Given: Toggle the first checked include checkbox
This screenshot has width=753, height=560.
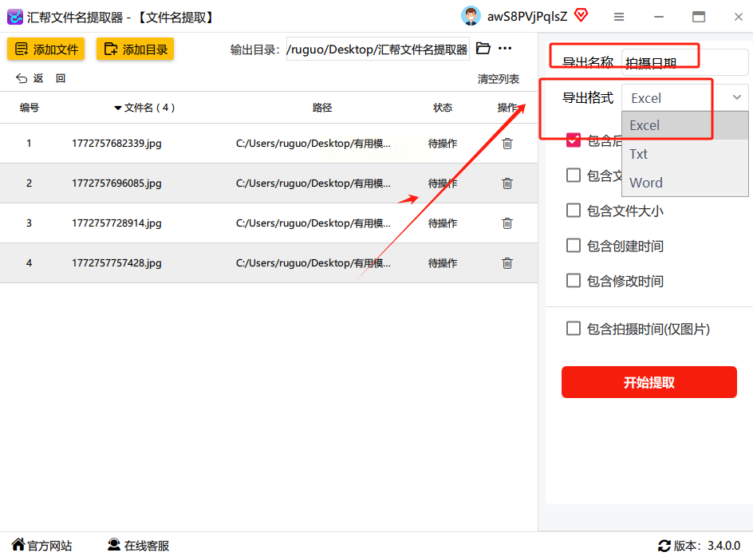Looking at the screenshot, I should tap(574, 140).
